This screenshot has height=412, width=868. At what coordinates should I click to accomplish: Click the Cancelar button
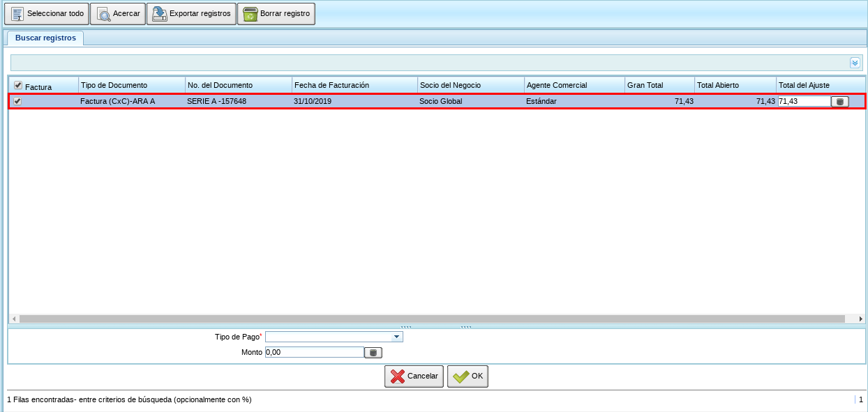[414, 376]
